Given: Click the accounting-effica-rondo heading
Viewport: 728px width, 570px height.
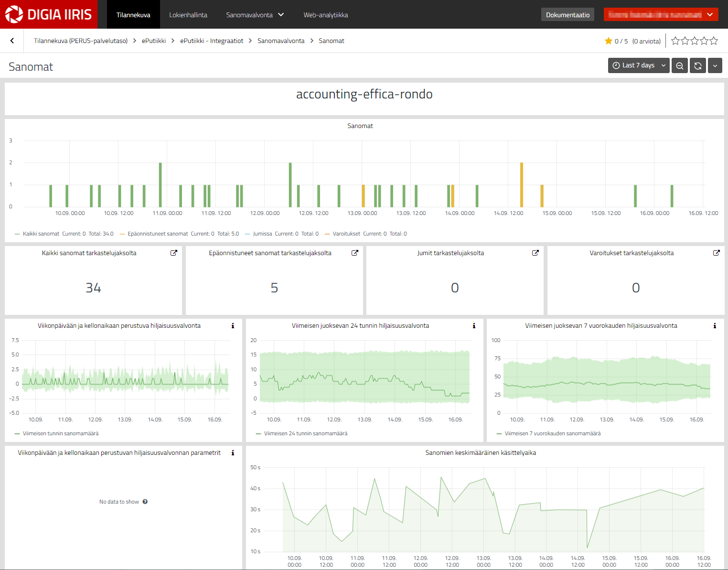Looking at the screenshot, I should pos(364,94).
